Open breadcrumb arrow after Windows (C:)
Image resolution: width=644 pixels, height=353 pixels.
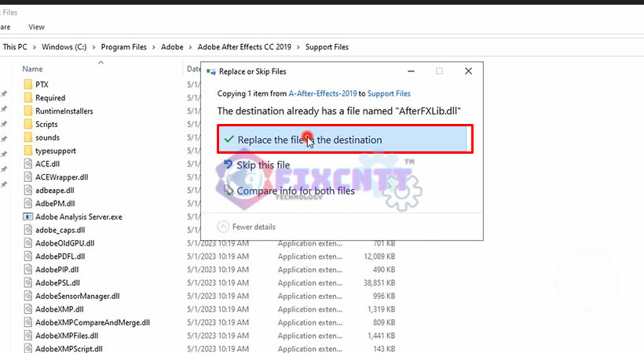[x=93, y=47]
